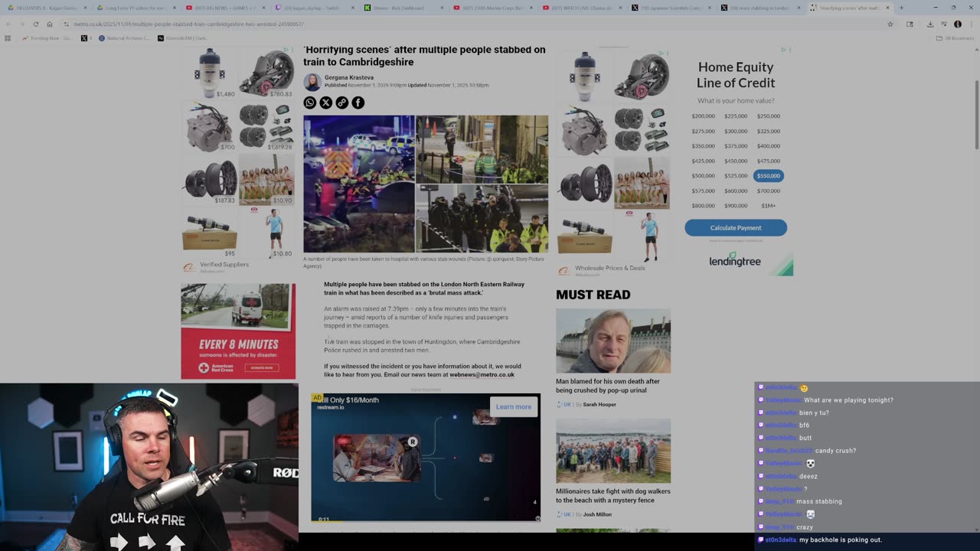Share article via WhatsApp icon
The width and height of the screenshot is (980, 551).
click(310, 103)
